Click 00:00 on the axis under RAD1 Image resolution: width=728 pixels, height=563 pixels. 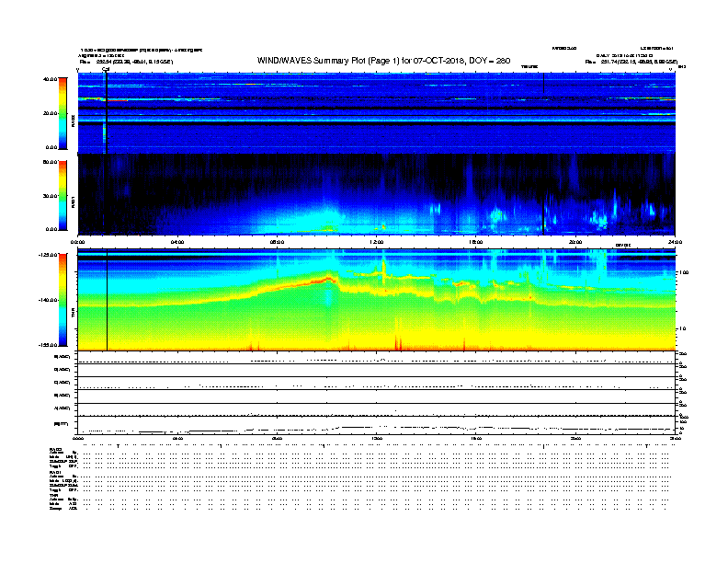tap(77, 242)
